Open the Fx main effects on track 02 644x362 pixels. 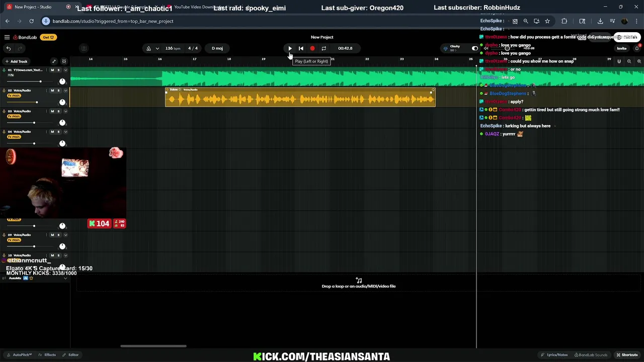(14, 96)
